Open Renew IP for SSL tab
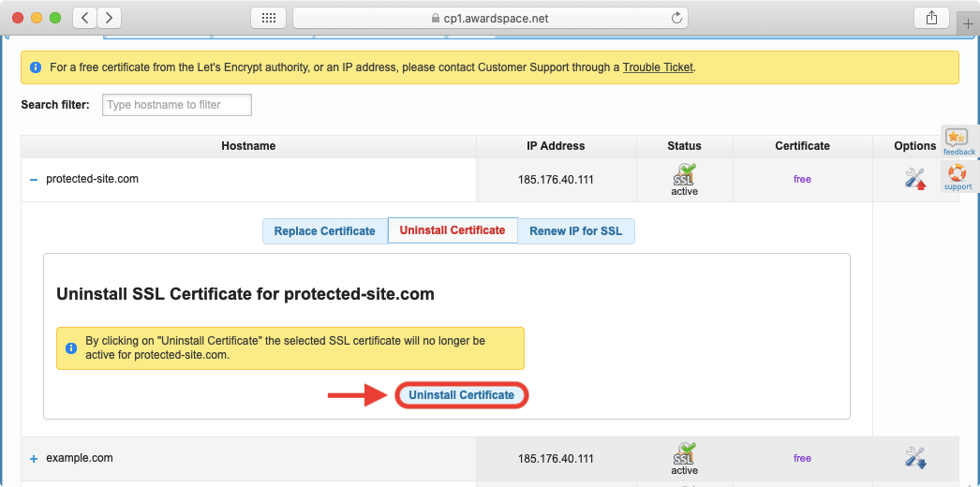The height and width of the screenshot is (487, 980). (576, 231)
